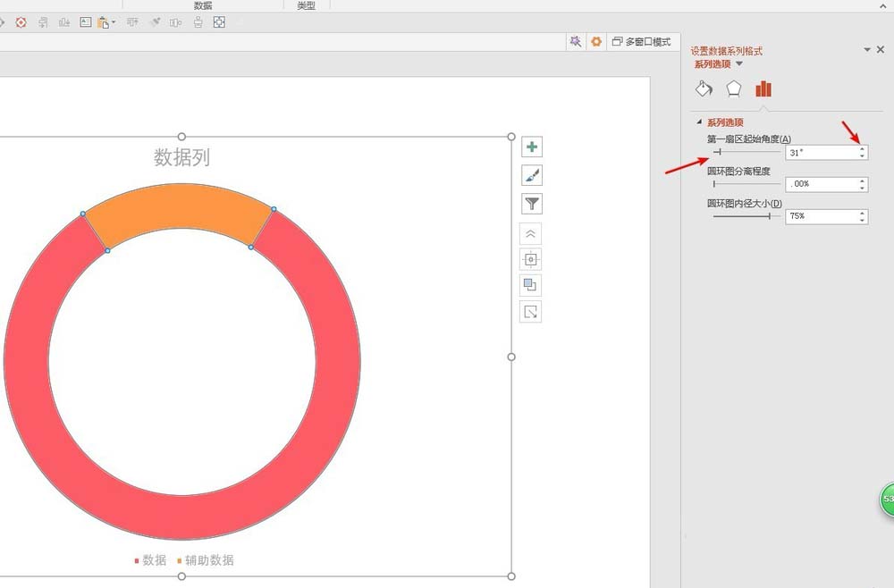
Task: Switch to 多窗口模式 multi-window mode
Action: (x=641, y=42)
